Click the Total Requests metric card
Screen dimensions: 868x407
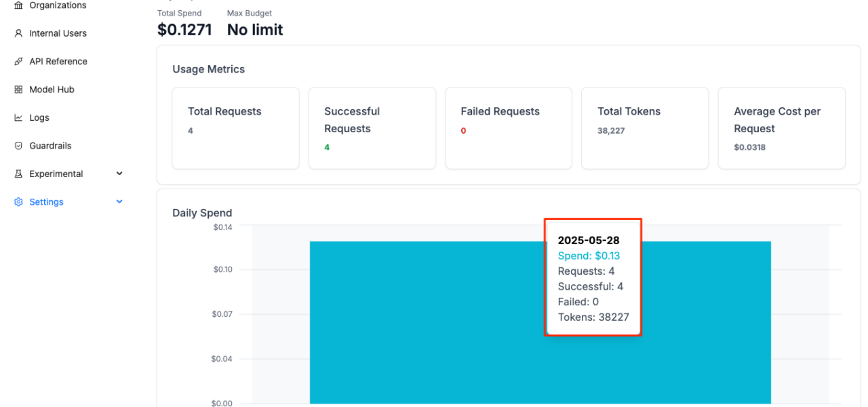click(x=235, y=128)
